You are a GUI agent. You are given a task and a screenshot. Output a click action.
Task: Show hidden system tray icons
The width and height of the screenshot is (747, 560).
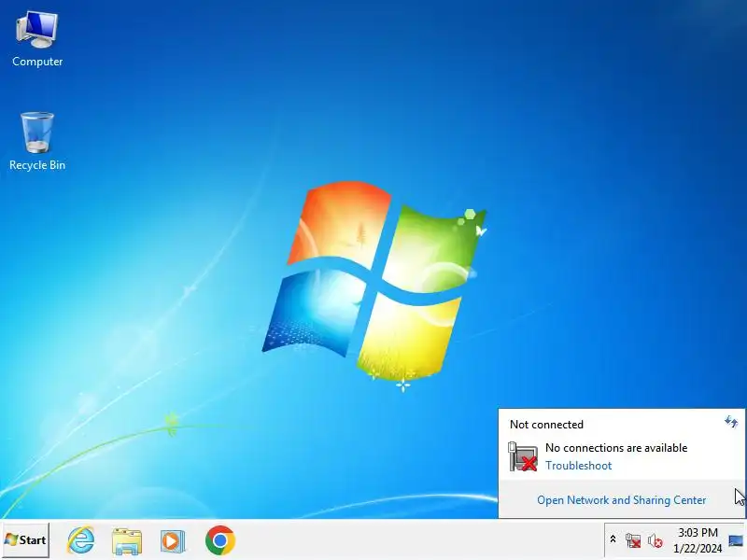[x=613, y=539]
